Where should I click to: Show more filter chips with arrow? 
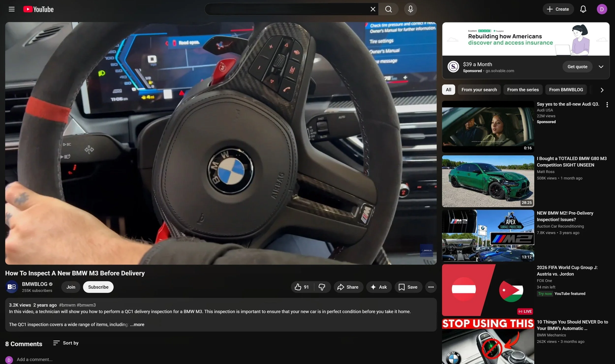point(602,90)
